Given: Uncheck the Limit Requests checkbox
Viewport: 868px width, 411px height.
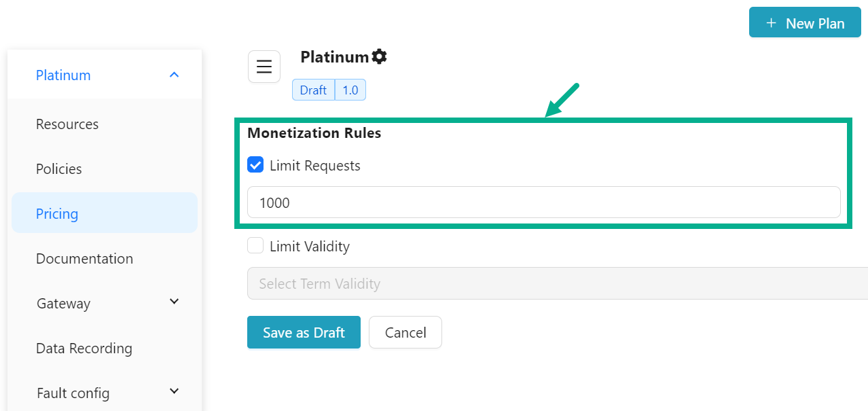Looking at the screenshot, I should [x=255, y=165].
